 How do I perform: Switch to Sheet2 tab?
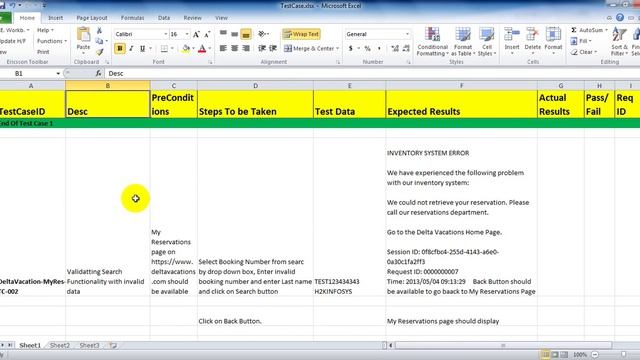pyautogui.click(x=60, y=345)
